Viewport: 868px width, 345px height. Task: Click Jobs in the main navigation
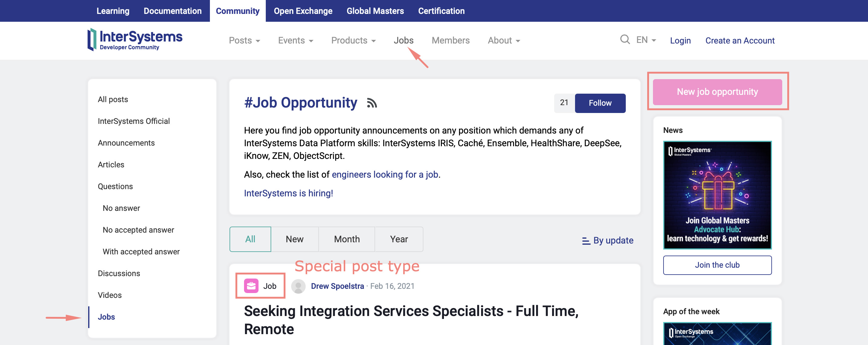point(403,40)
